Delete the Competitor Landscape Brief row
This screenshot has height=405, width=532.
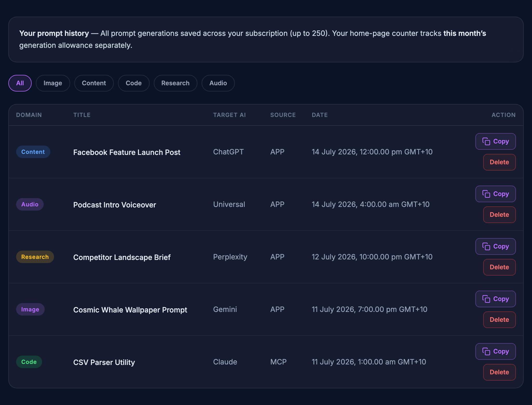coord(499,267)
